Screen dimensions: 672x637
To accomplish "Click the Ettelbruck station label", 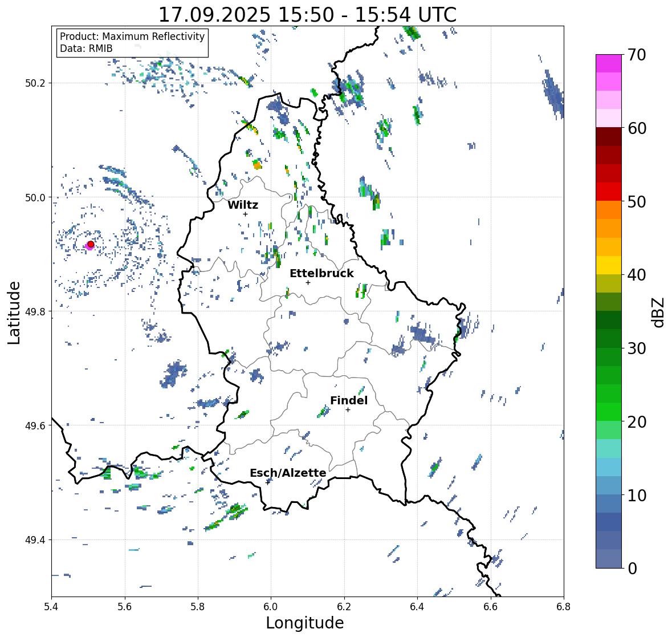I will click(x=321, y=274).
